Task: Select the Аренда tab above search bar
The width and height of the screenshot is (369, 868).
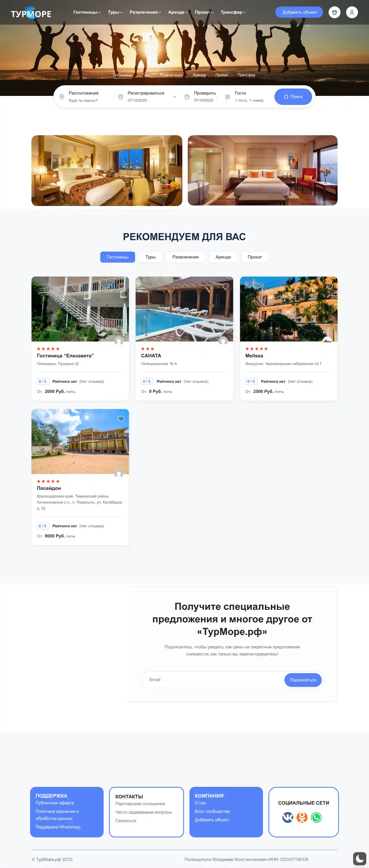Action: pos(199,75)
